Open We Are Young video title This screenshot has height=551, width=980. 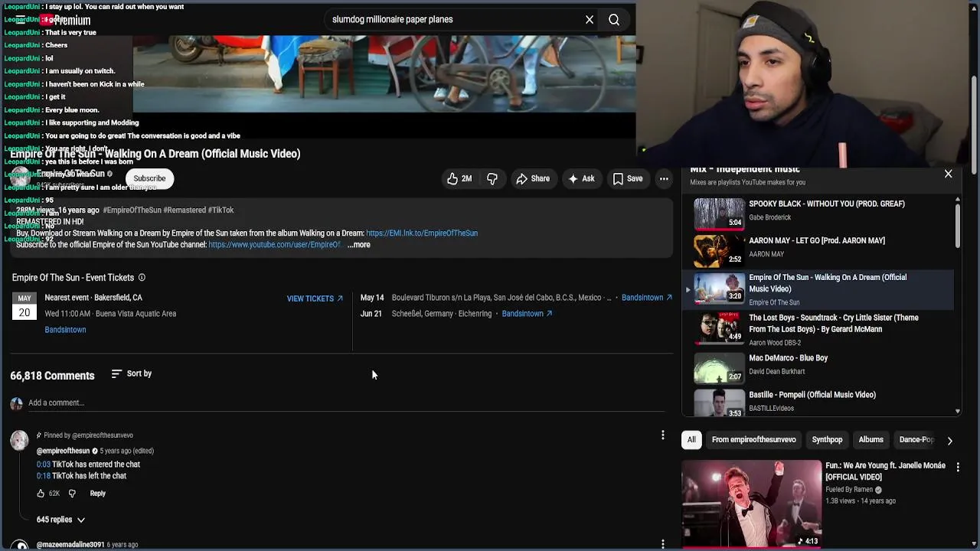point(885,471)
